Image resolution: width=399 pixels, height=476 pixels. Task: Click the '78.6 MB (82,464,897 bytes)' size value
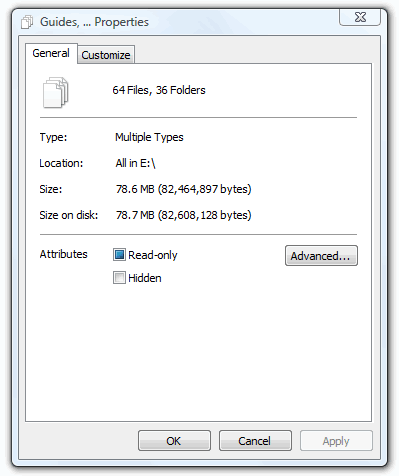(x=183, y=189)
